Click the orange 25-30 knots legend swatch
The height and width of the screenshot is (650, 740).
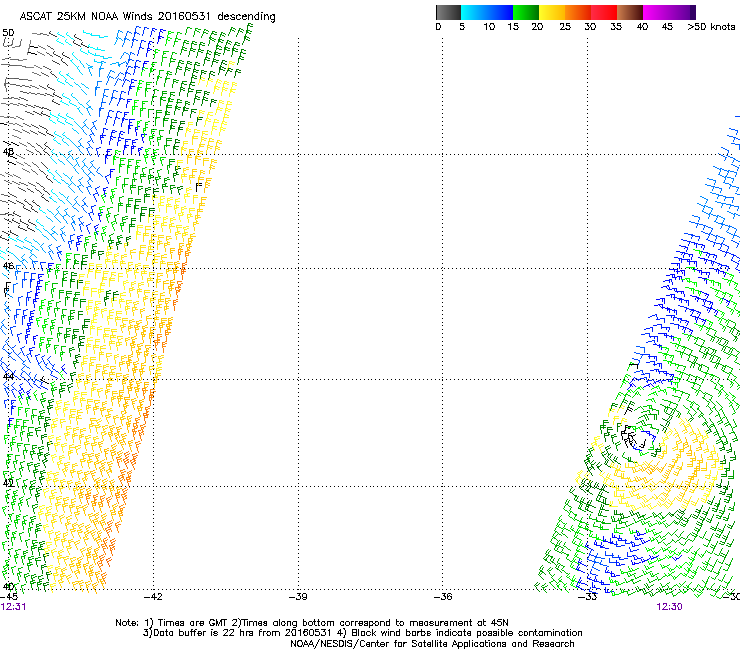tap(578, 12)
